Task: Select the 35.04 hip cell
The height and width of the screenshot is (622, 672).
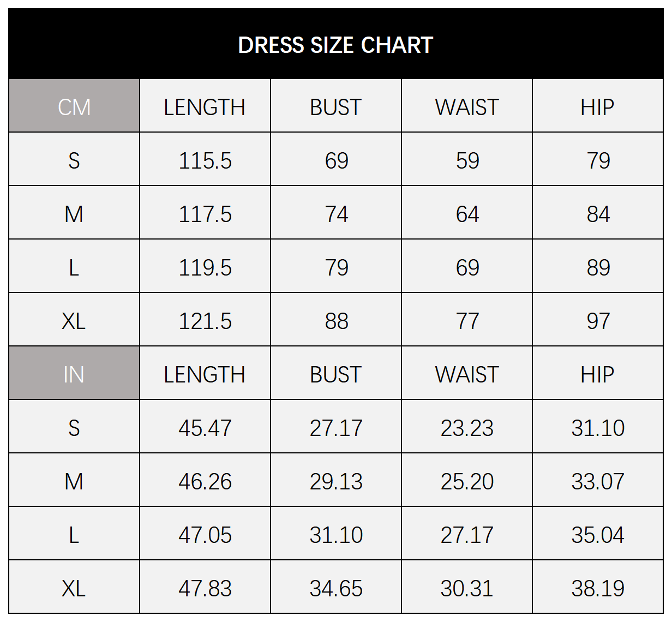Action: pyautogui.click(x=598, y=535)
